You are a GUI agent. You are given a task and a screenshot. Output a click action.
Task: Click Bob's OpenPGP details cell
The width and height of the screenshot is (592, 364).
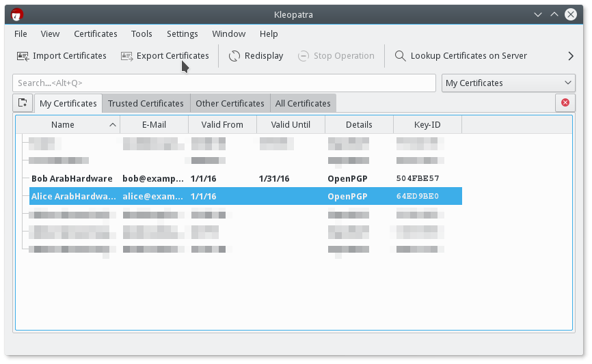click(x=347, y=179)
